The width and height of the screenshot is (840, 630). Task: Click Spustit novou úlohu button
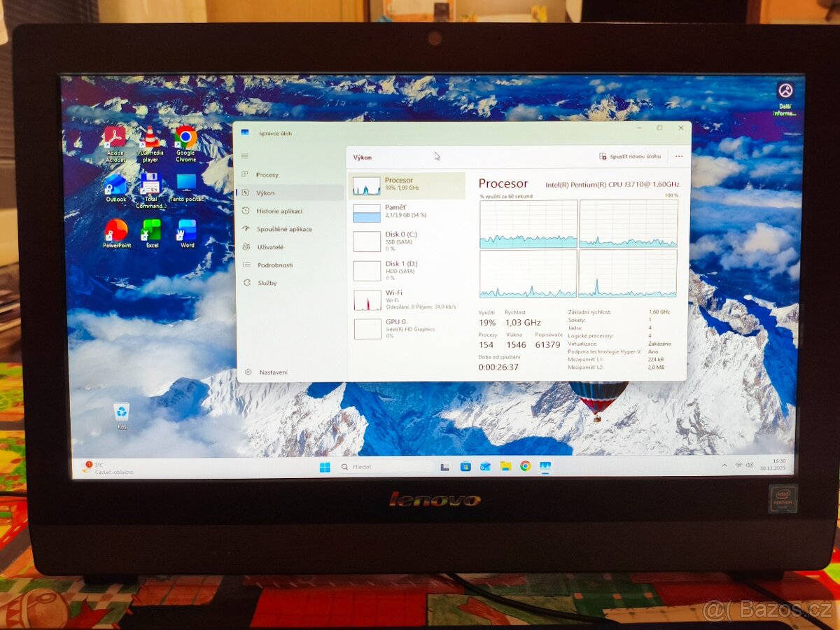coord(632,157)
